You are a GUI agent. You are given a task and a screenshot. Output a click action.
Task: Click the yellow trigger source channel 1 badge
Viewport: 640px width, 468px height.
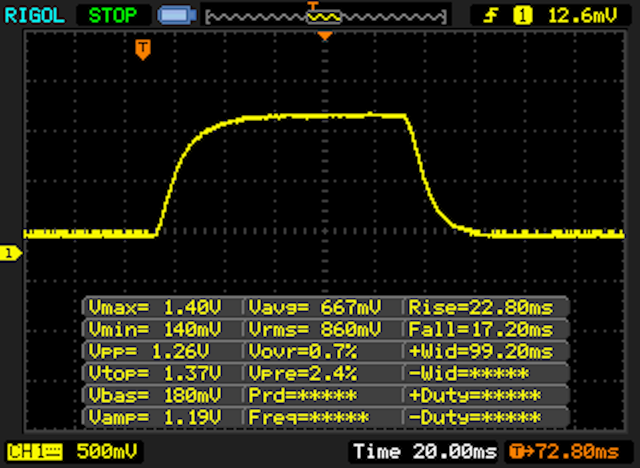pos(521,15)
